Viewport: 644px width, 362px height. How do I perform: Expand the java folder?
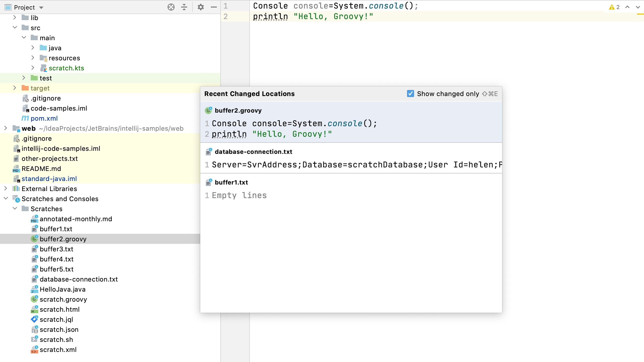coord(33,48)
